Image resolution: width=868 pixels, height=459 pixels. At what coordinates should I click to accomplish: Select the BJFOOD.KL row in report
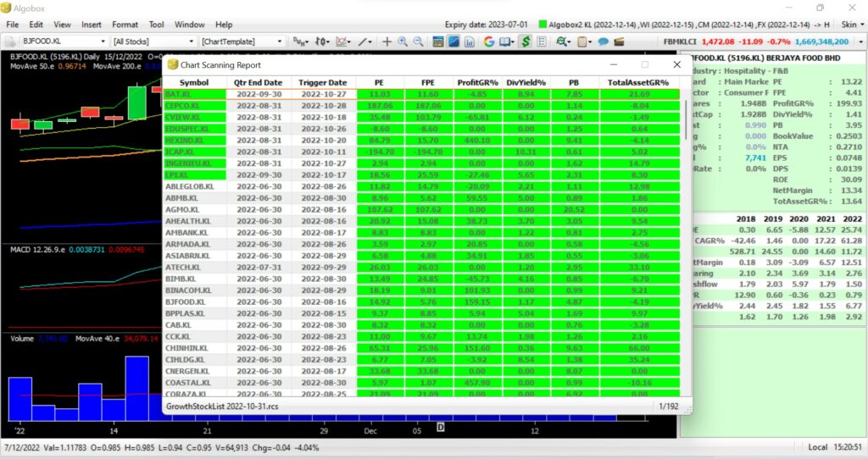tap(420, 302)
